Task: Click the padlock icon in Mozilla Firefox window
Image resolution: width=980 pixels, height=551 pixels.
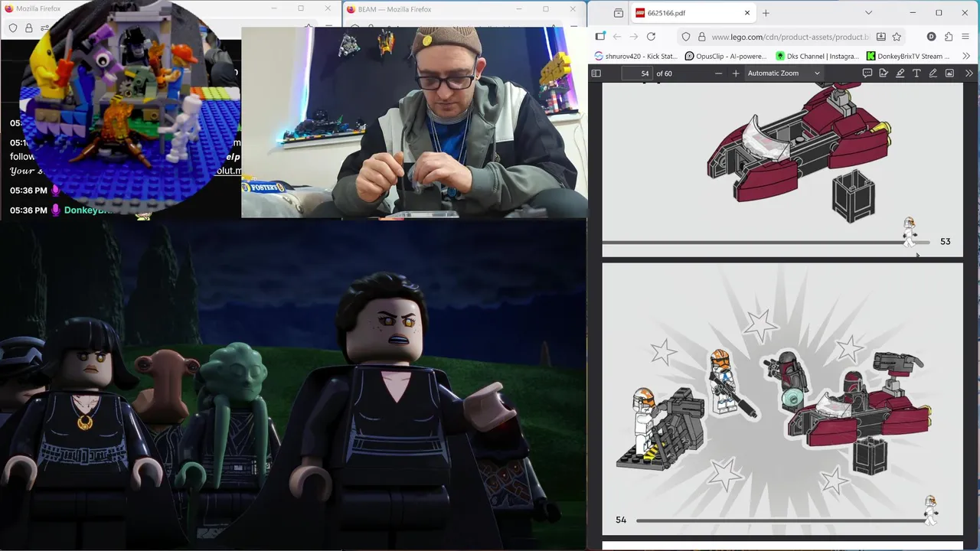Action: 28,28
